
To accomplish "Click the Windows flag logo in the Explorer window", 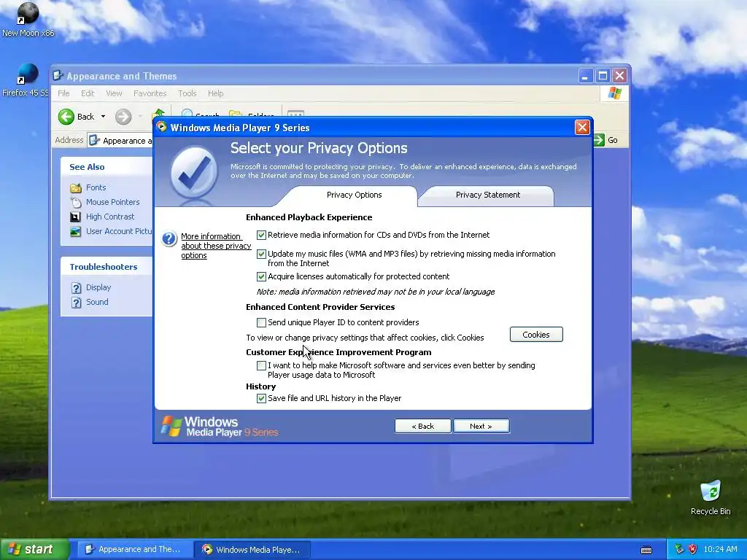I will [614, 93].
